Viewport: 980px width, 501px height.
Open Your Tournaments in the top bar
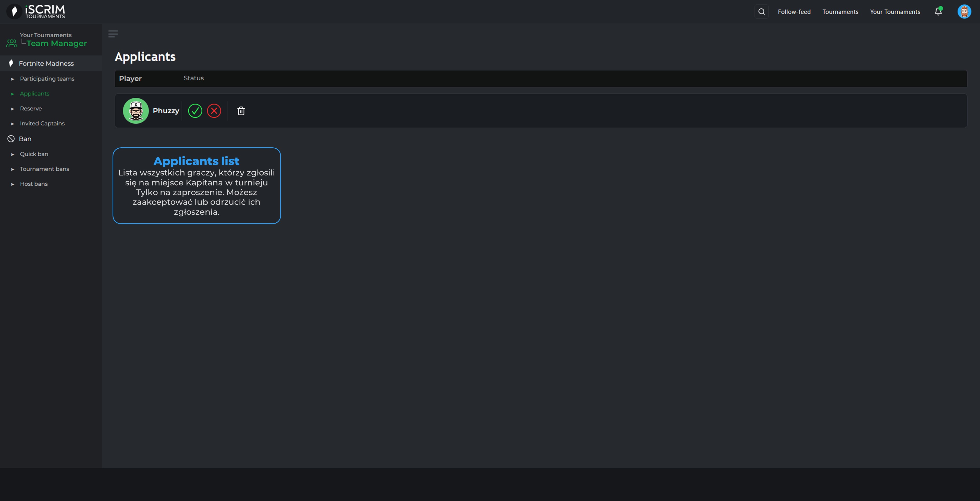895,12
